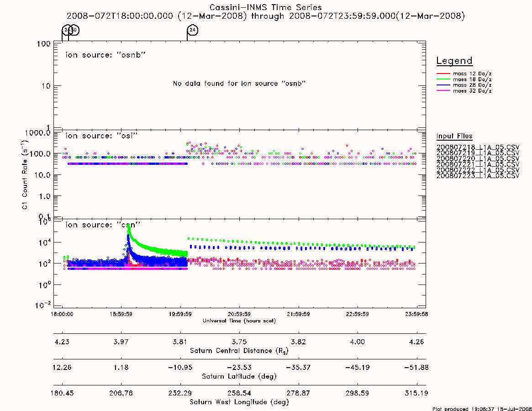Click the ion source "osi" panel label
Viewport: 532px width, 411px height.
101,136
